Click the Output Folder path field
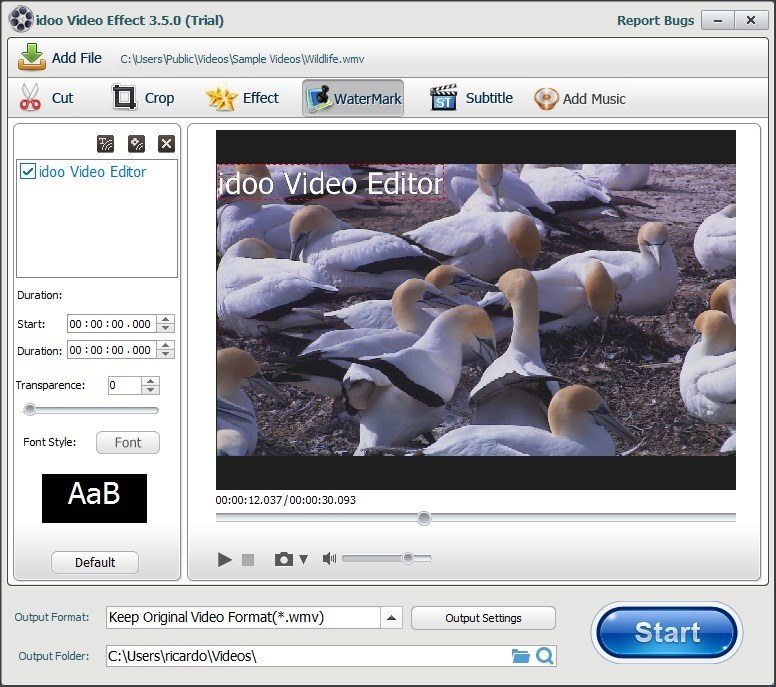The width and height of the screenshot is (776, 687). click(307, 656)
